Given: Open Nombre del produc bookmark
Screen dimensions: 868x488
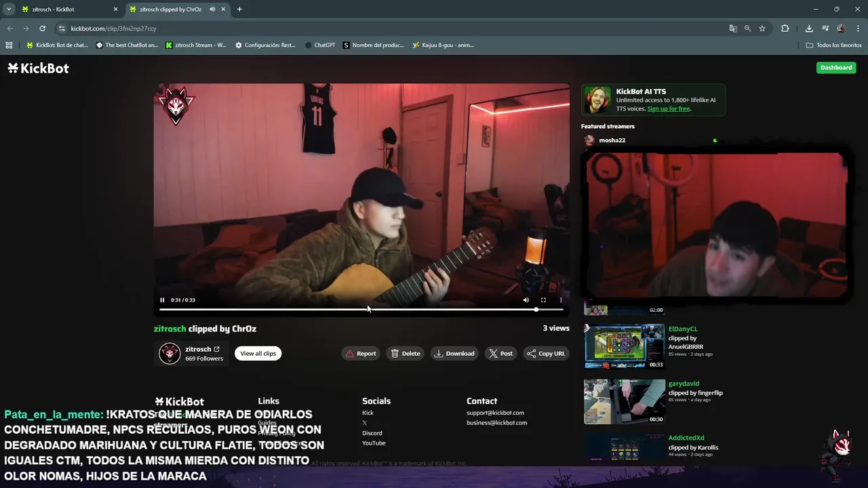Looking at the screenshot, I should pos(373,45).
